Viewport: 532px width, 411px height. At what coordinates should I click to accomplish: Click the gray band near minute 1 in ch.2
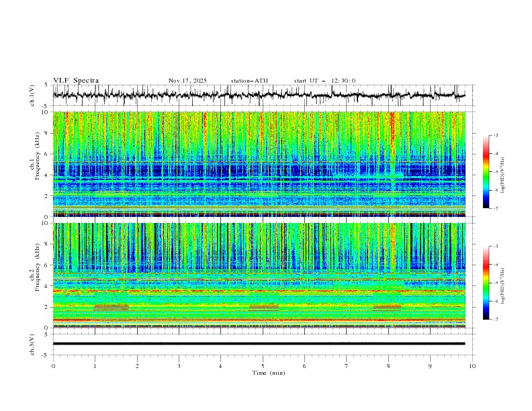[112, 308]
